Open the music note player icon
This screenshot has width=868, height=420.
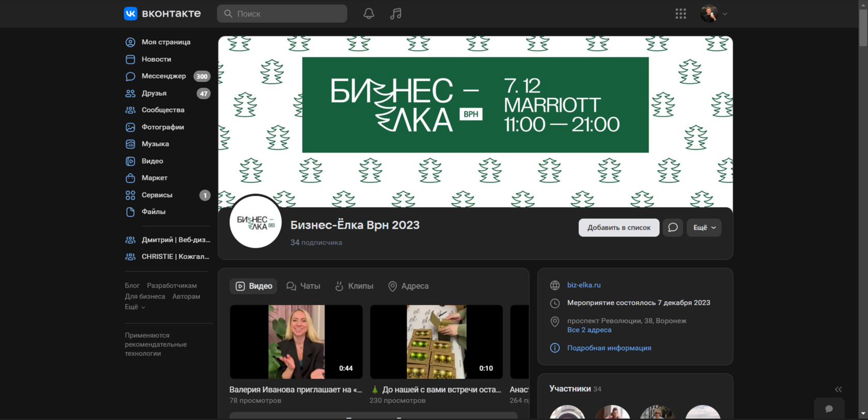[396, 13]
